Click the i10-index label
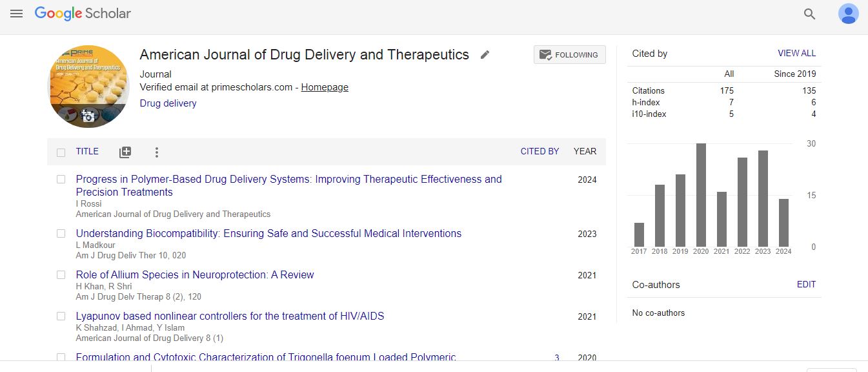Screen dimensions: 868x372 [649, 114]
